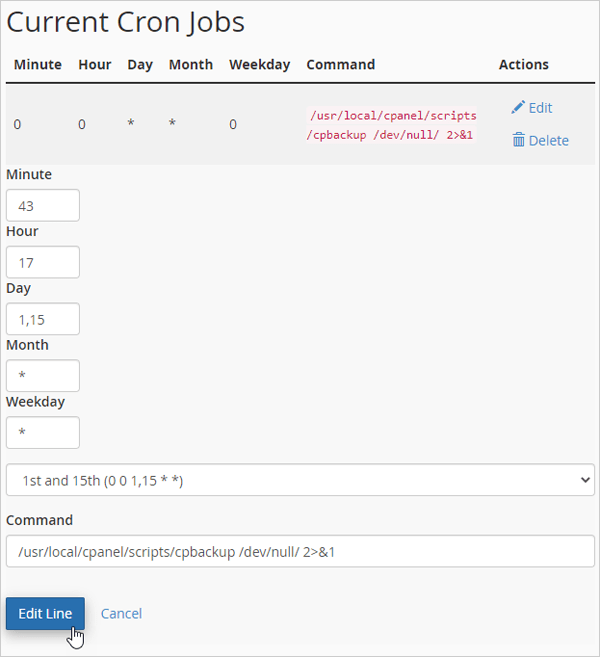Click the cpbackup command text in the table
The image size is (600, 657).
tap(391, 125)
